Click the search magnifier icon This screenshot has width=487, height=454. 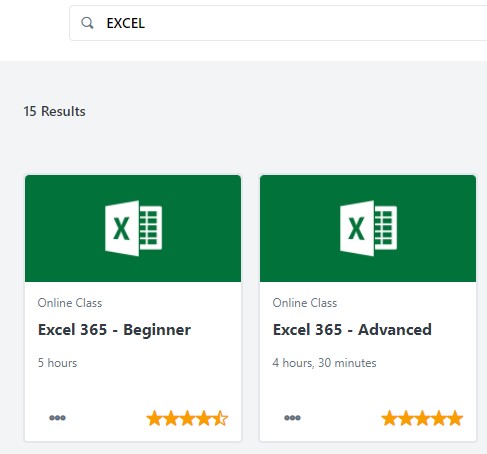pyautogui.click(x=87, y=23)
